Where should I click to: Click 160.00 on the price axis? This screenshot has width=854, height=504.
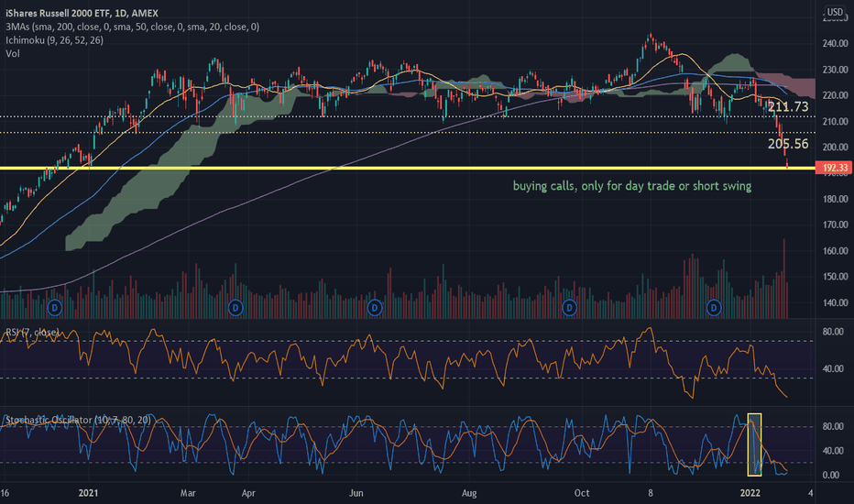point(835,251)
